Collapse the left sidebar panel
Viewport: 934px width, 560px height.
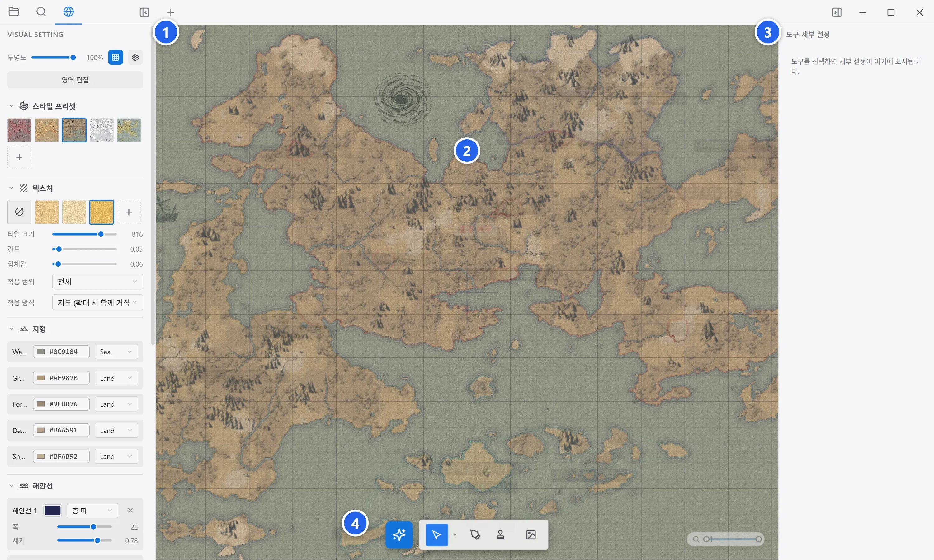click(x=144, y=12)
